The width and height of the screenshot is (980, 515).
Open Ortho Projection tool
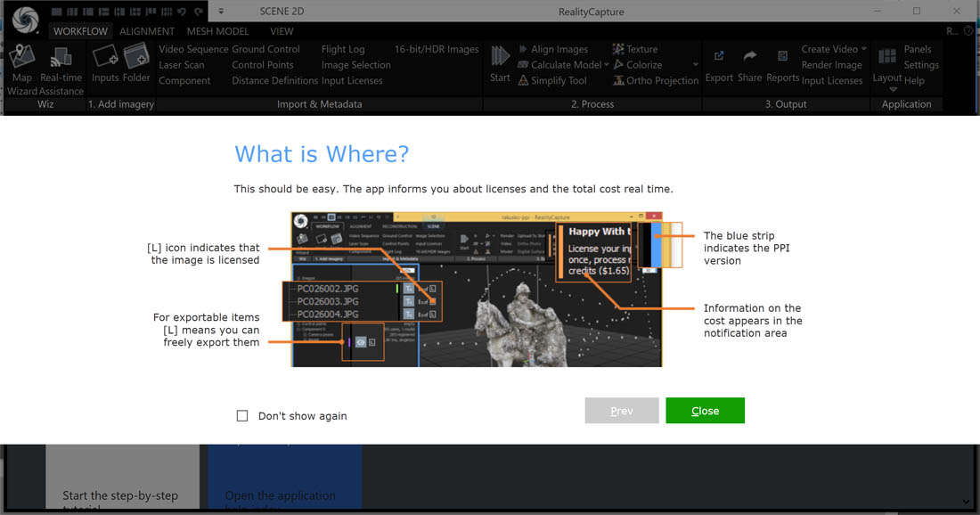click(x=656, y=80)
